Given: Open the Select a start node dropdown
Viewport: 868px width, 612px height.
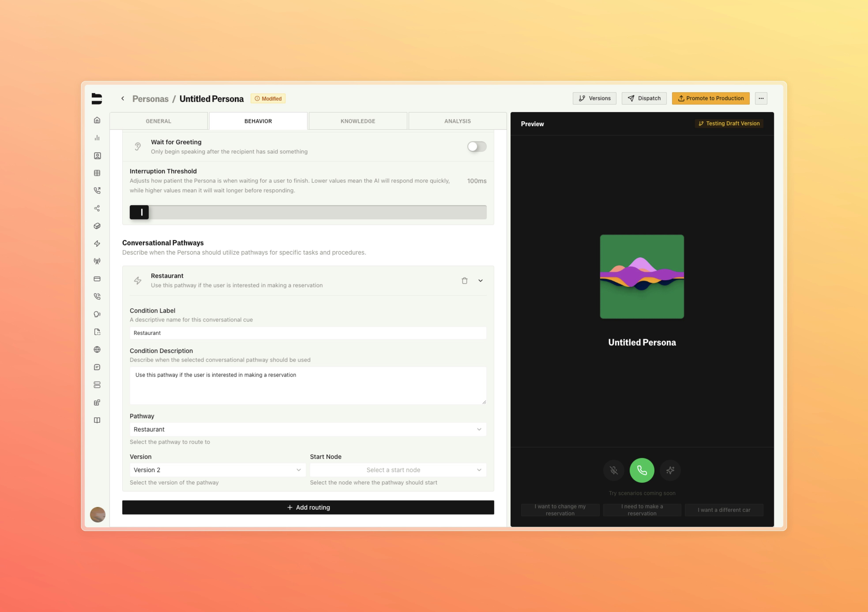Looking at the screenshot, I should 398,470.
